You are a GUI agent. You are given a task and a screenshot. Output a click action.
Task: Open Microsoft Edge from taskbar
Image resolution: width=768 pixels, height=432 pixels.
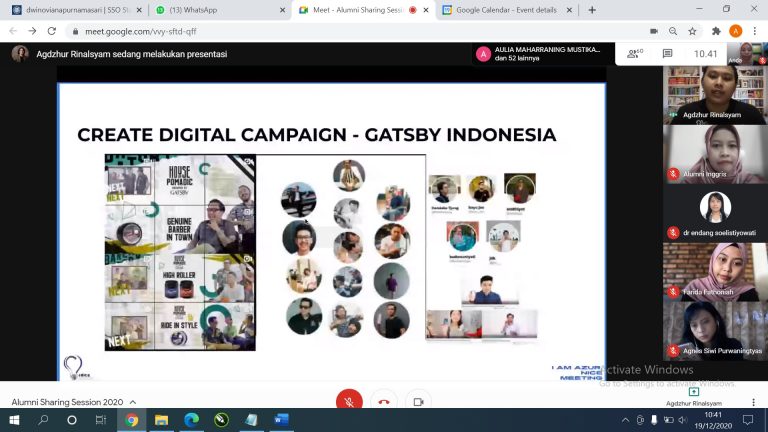pyautogui.click(x=192, y=420)
